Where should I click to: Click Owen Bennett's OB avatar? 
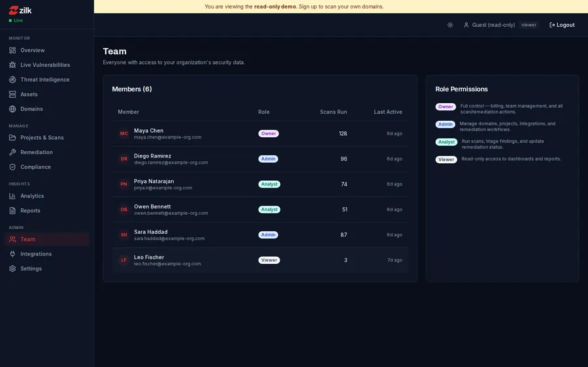coord(123,210)
